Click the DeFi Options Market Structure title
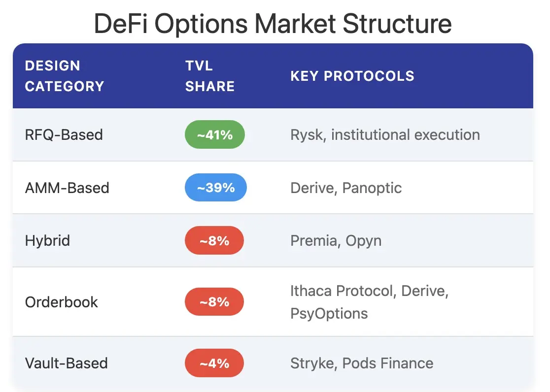The width and height of the screenshot is (550, 392). [x=273, y=24]
